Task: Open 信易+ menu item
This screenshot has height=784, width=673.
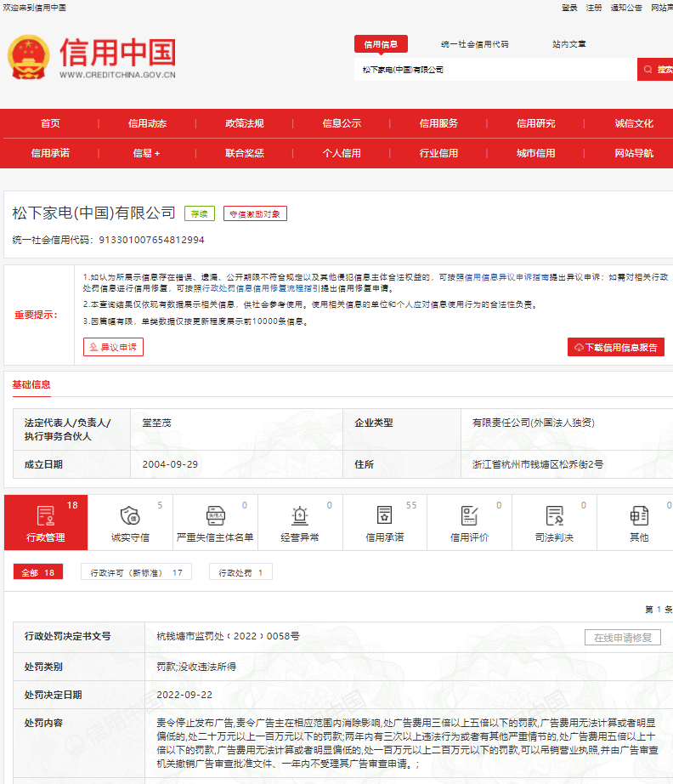Action: pyautogui.click(x=147, y=153)
